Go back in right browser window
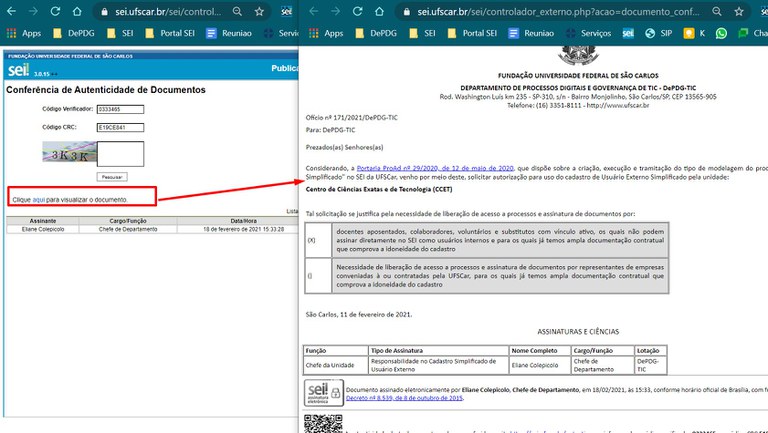The image size is (768, 433). pos(313,11)
